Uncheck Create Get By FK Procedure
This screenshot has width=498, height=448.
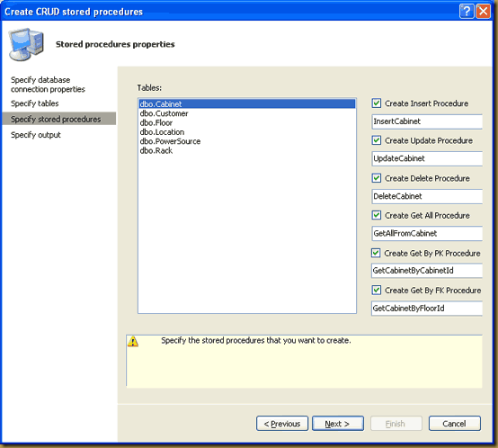377,290
